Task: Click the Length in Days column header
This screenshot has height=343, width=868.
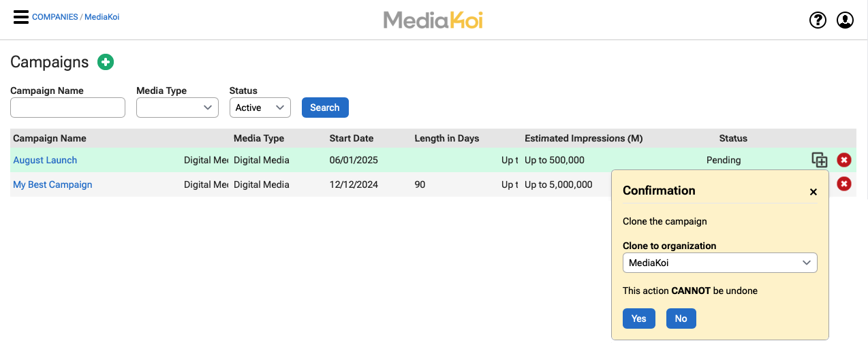Action: [447, 138]
